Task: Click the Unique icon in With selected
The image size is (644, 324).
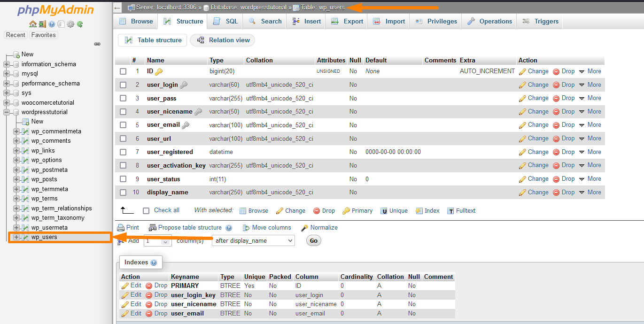Action: point(384,211)
